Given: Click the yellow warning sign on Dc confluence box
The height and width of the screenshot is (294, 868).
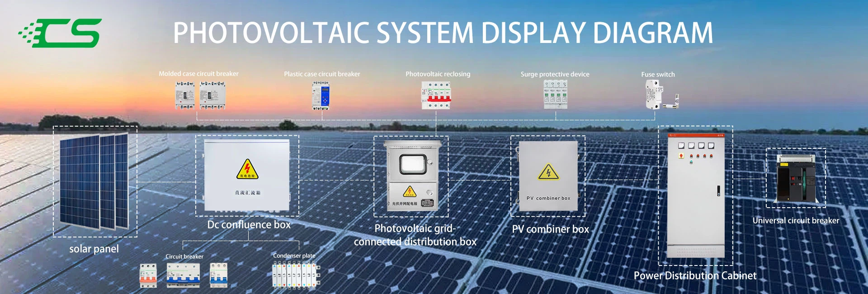Looking at the screenshot, I should tap(247, 169).
